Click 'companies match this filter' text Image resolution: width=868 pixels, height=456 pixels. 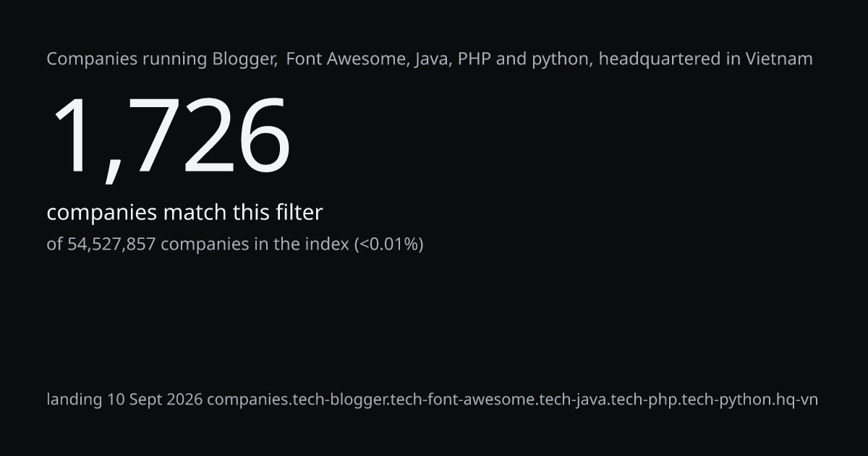pos(184,213)
